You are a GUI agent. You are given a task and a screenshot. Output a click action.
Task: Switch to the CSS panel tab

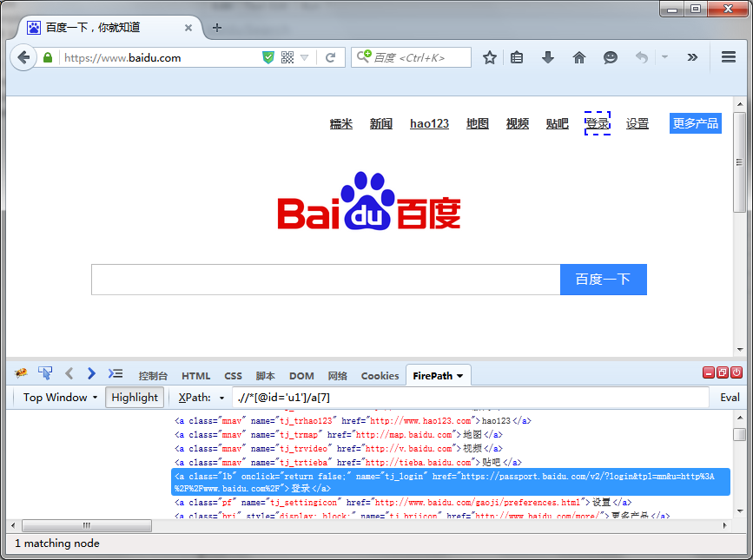coord(233,376)
